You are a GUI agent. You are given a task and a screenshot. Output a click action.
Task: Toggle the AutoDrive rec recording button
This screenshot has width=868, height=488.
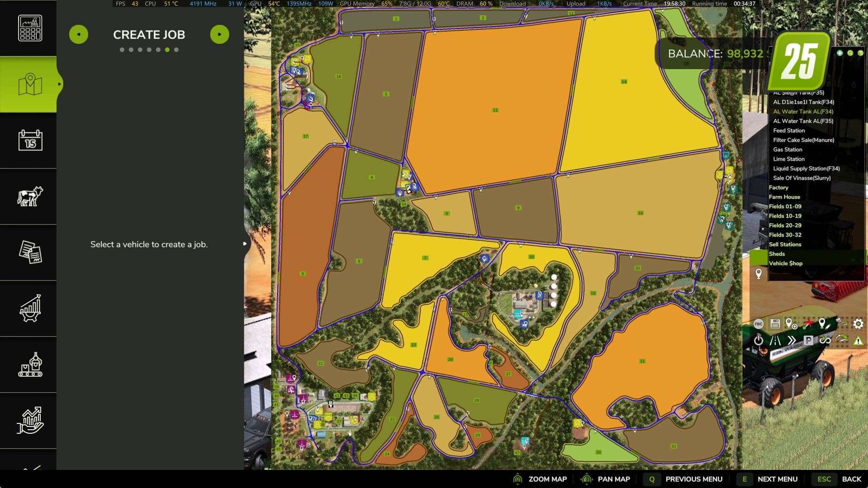click(x=759, y=324)
